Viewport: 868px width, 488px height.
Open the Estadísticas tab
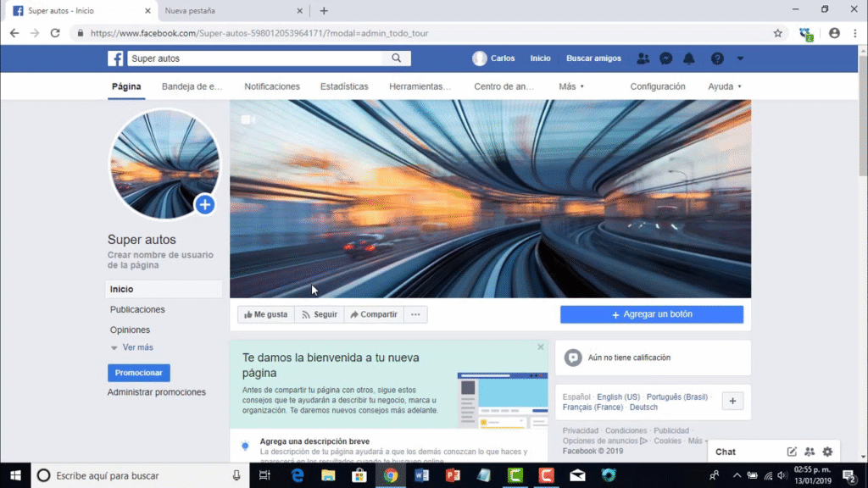pos(344,86)
